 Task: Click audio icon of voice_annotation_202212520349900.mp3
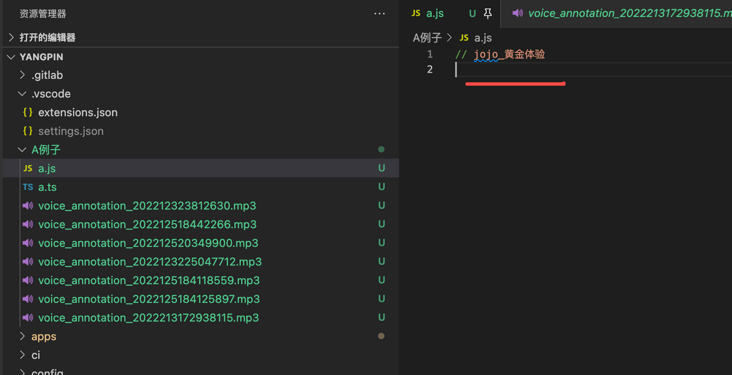[x=28, y=243]
